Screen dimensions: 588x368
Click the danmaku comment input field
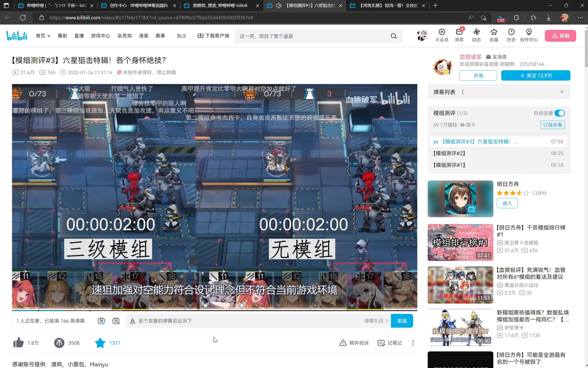242,321
